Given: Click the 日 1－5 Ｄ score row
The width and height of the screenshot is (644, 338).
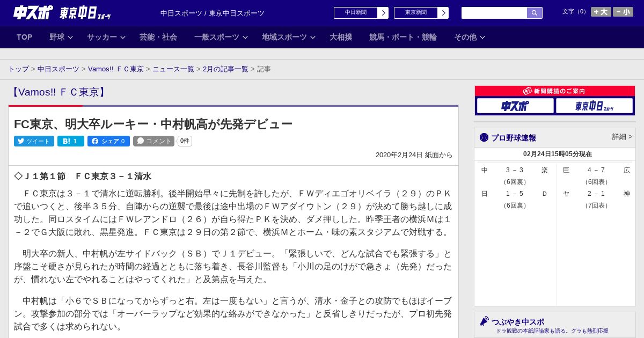Looking at the screenshot, I should [x=515, y=194].
